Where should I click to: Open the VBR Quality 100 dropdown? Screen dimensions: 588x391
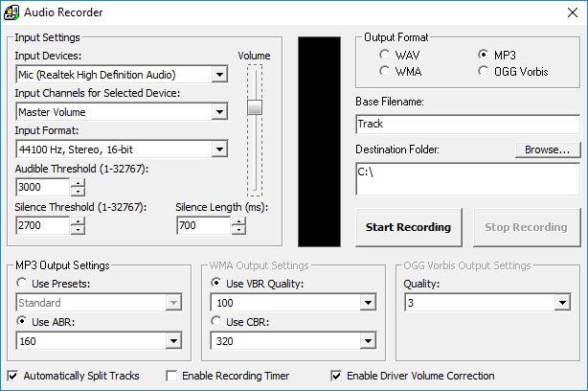pyautogui.click(x=368, y=303)
